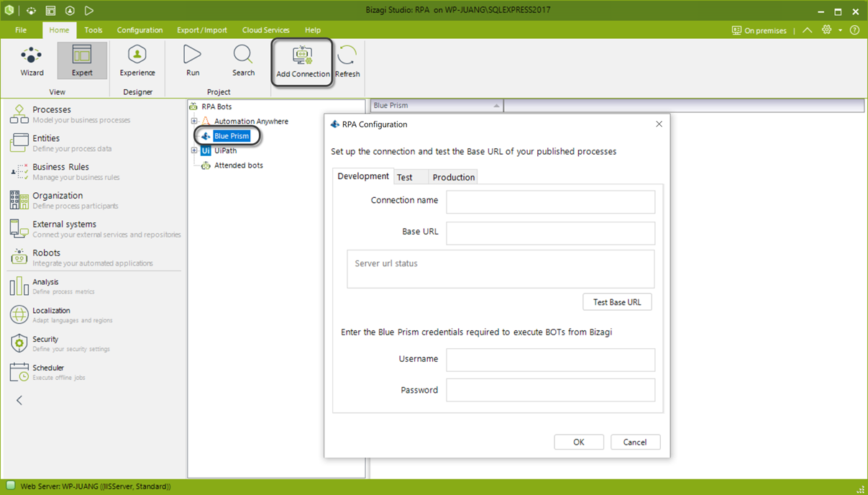This screenshot has height=495, width=868.
Task: Select UiPath in the tree
Action: pyautogui.click(x=225, y=150)
